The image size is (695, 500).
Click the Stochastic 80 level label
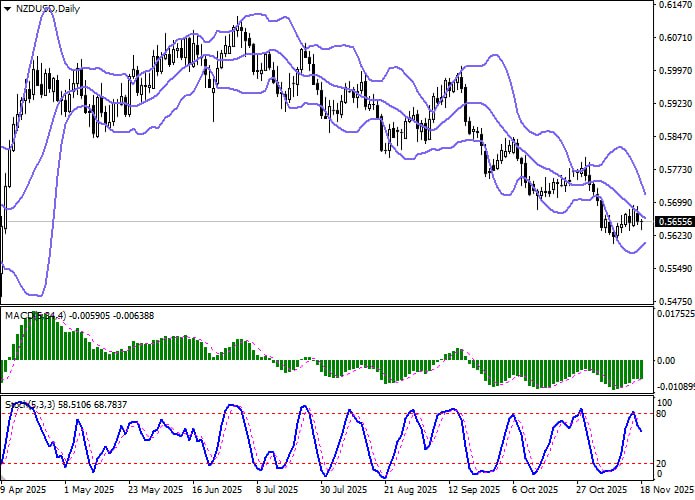660,412
